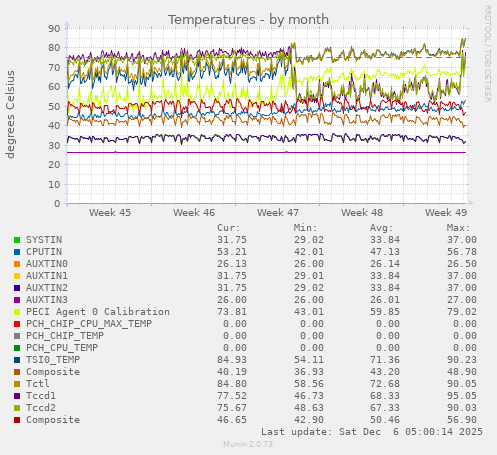The image size is (497, 455).
Task: Click Tctl average value 72.68
Action: [385, 384]
